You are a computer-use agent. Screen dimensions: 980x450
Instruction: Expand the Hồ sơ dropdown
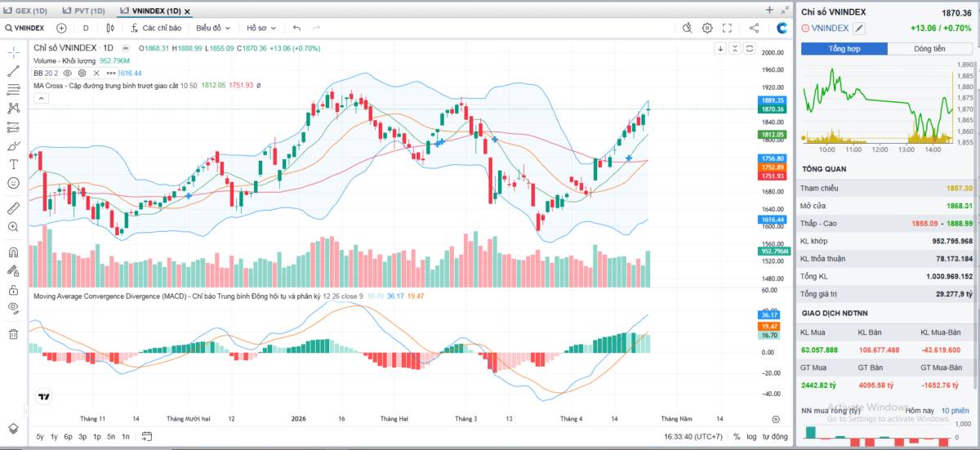point(261,28)
